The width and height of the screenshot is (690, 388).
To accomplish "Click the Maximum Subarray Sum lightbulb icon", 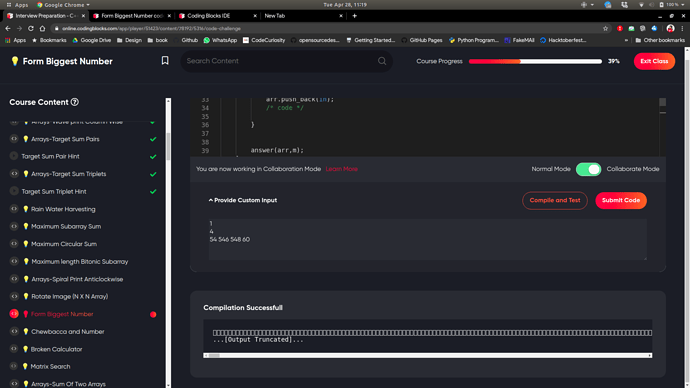I will [x=26, y=226].
